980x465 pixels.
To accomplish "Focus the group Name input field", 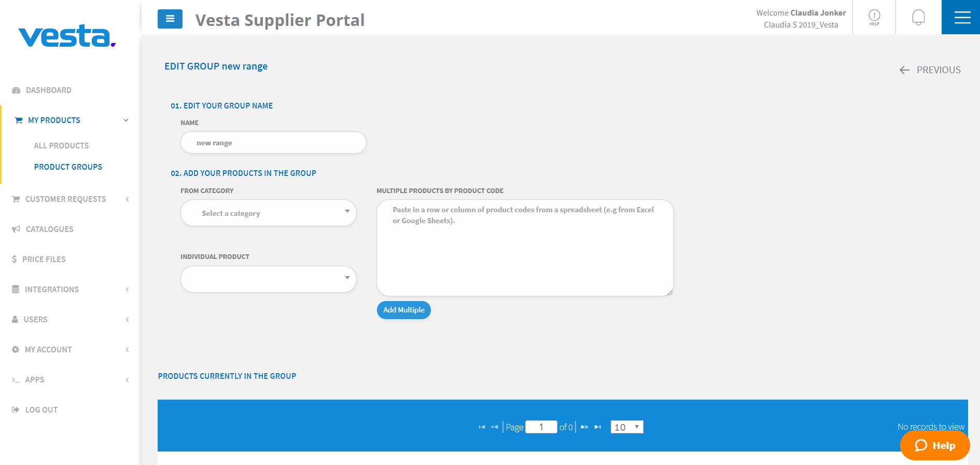I will pyautogui.click(x=273, y=143).
